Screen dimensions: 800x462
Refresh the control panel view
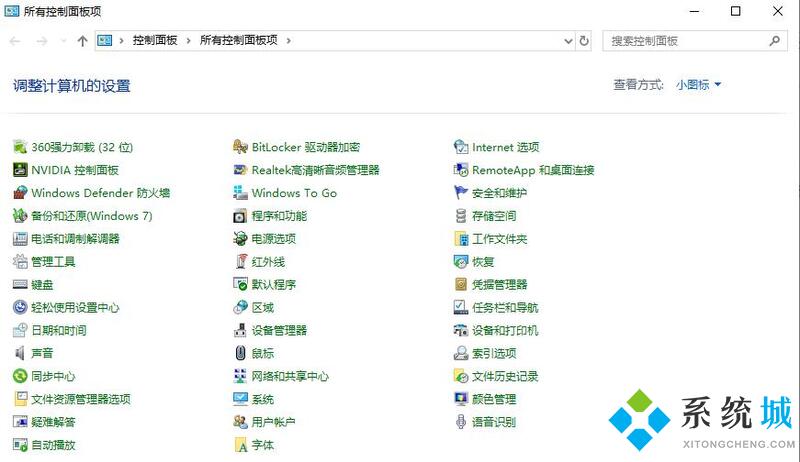584,41
